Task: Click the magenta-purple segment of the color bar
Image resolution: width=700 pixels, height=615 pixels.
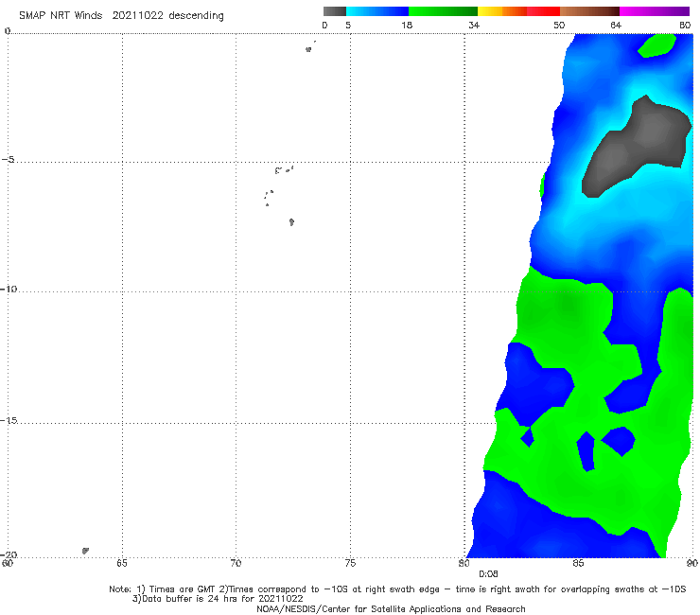Action: click(x=655, y=11)
